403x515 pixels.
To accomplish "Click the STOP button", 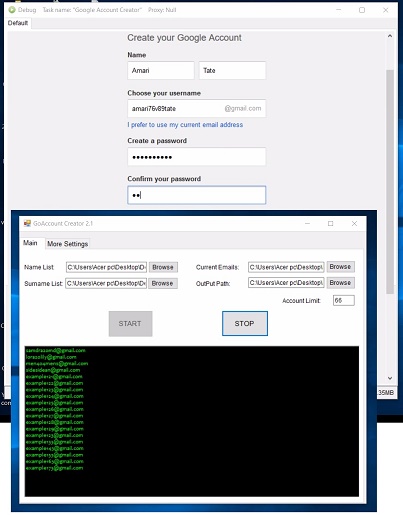I will coord(245,323).
